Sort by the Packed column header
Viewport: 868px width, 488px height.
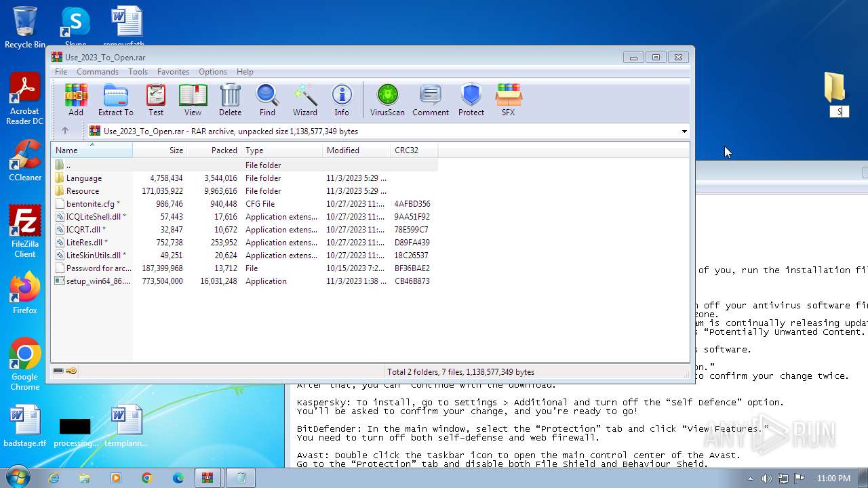click(x=214, y=150)
